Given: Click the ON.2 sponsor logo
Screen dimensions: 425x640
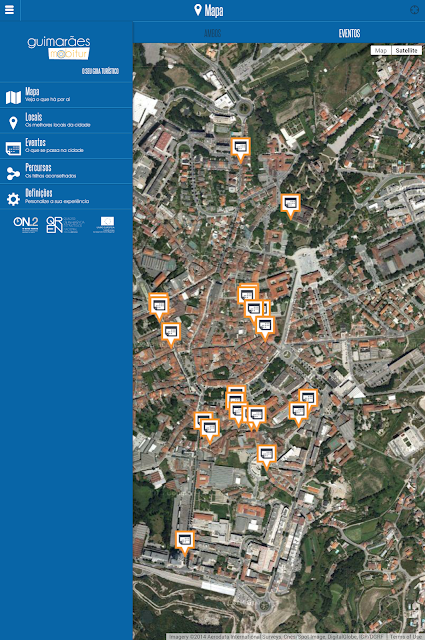Looking at the screenshot, I should coord(26,224).
